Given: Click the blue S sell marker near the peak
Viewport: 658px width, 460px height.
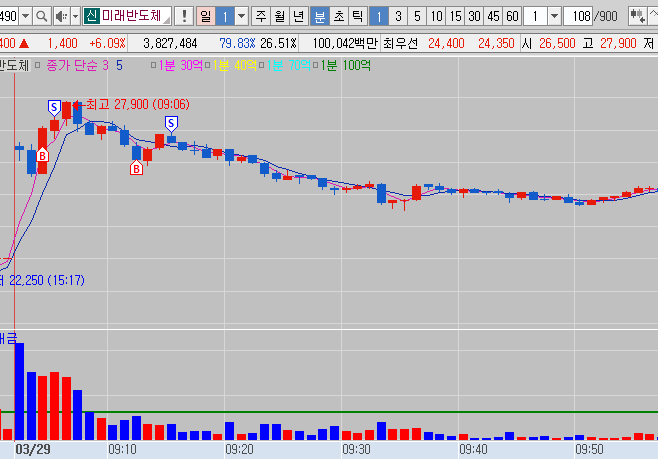Looking at the screenshot, I should [54, 106].
